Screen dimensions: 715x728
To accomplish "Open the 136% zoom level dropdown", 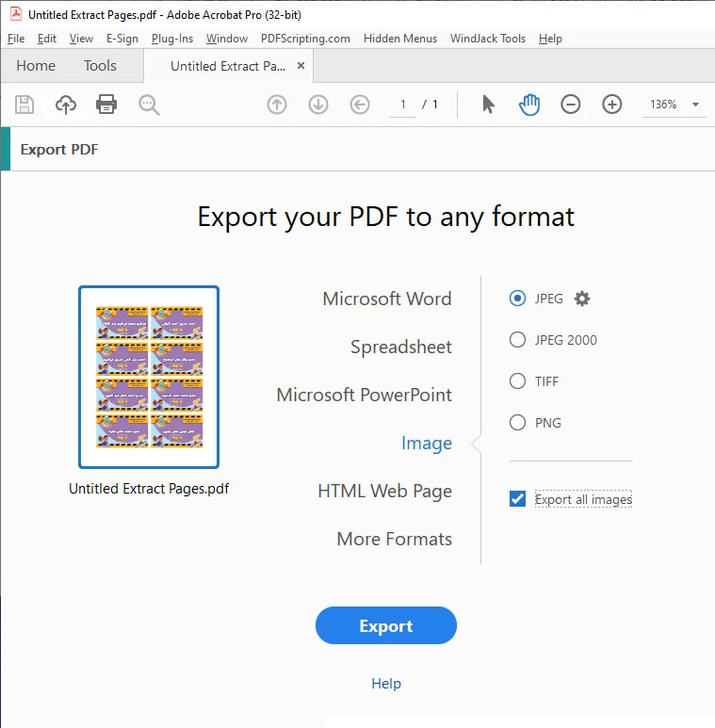I will 695,105.
